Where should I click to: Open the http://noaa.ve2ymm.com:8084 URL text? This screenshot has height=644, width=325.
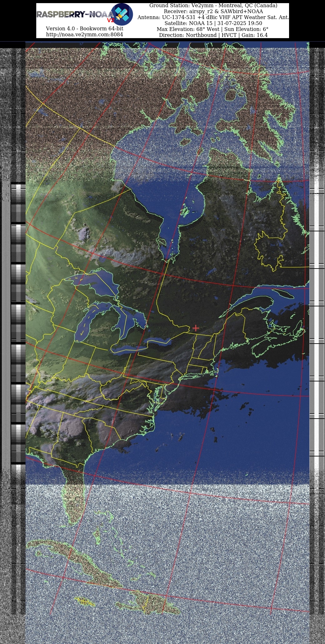(x=84, y=34)
